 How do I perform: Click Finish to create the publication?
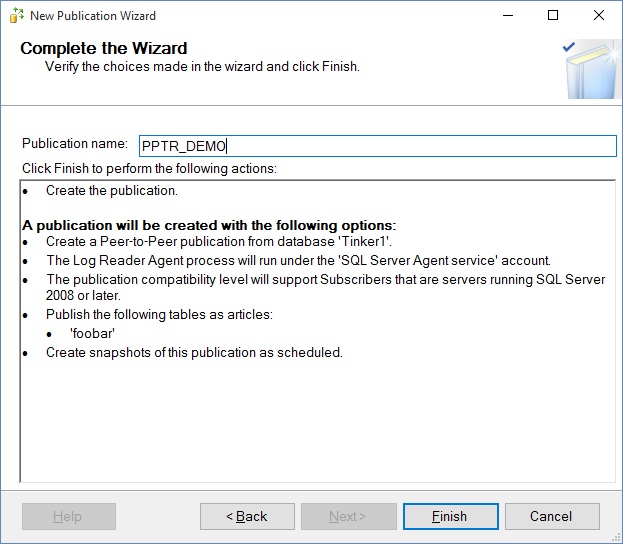[x=449, y=516]
